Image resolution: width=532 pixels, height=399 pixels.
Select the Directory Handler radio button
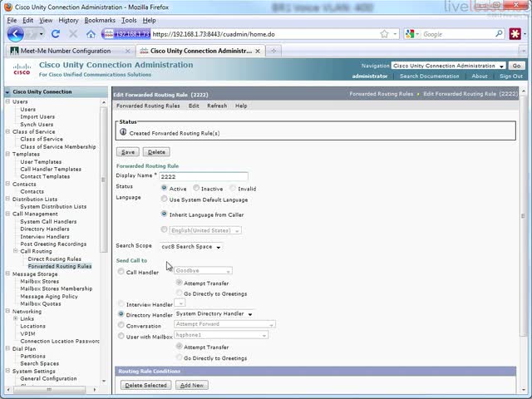(x=121, y=314)
